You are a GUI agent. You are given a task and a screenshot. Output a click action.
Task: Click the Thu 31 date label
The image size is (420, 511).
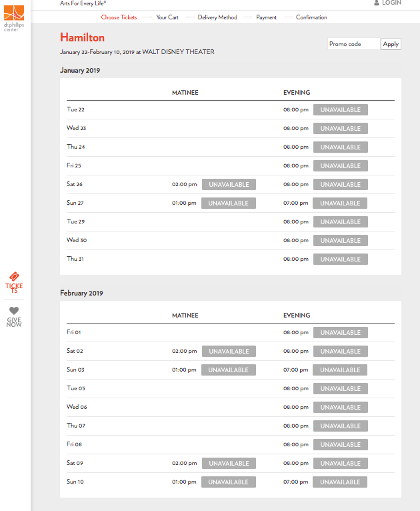pos(75,259)
